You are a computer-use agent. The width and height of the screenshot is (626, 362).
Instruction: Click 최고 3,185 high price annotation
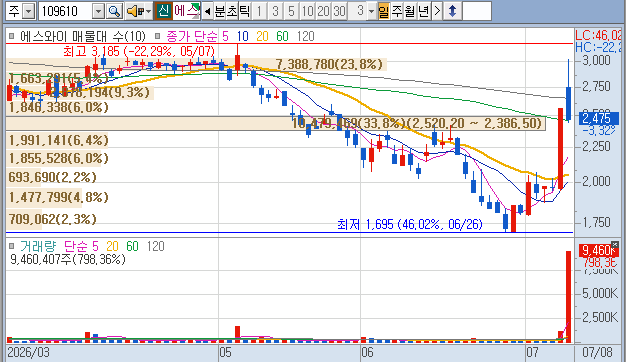(139, 51)
